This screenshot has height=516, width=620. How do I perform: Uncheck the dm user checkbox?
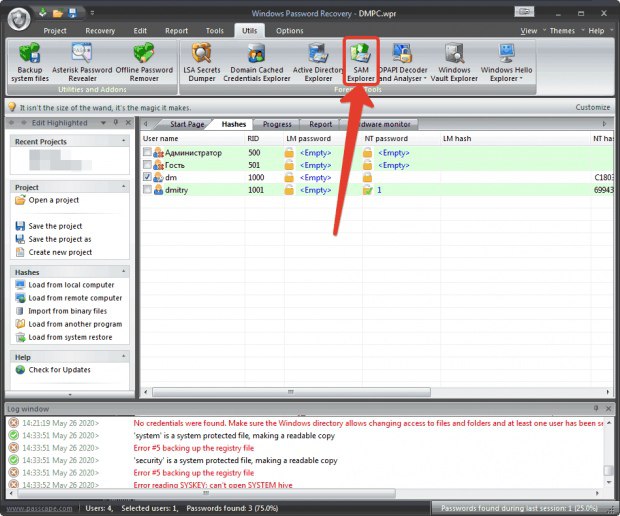click(147, 177)
